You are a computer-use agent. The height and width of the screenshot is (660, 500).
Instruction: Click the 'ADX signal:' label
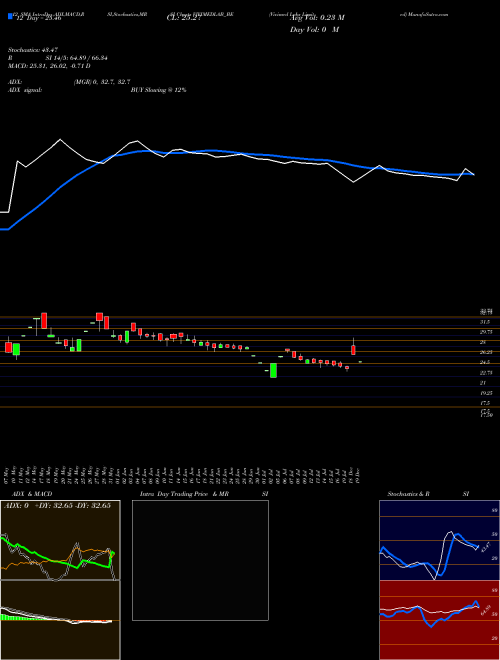pyautogui.click(x=25, y=90)
